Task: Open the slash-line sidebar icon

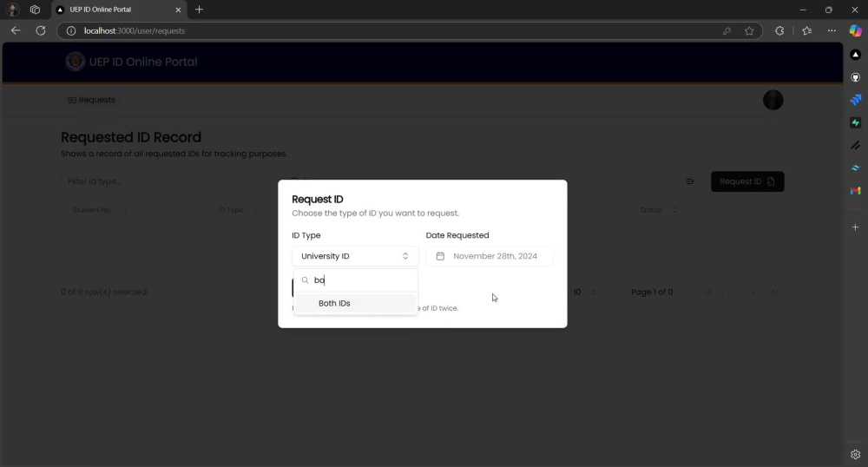Action: [x=855, y=145]
